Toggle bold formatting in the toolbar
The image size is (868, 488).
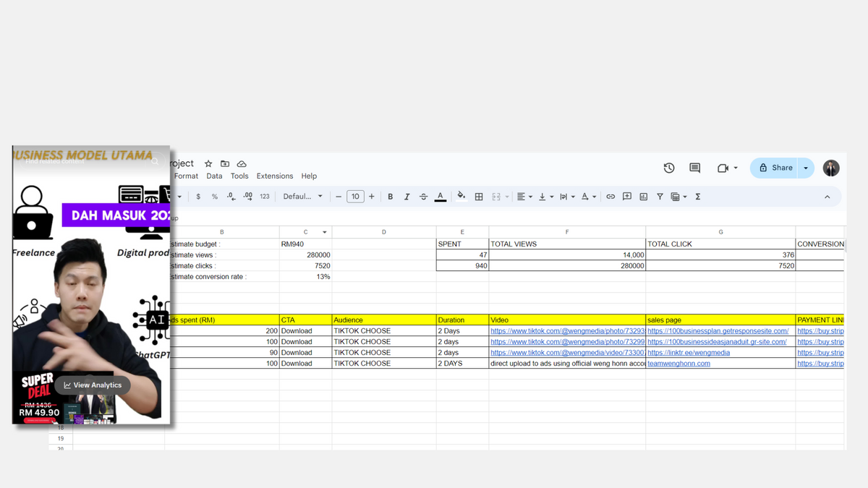(x=391, y=197)
